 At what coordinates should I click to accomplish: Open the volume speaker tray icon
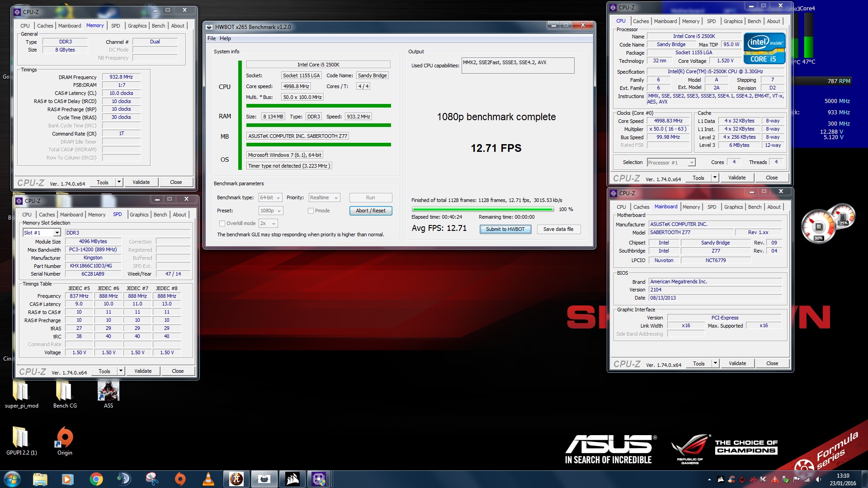tap(818, 479)
